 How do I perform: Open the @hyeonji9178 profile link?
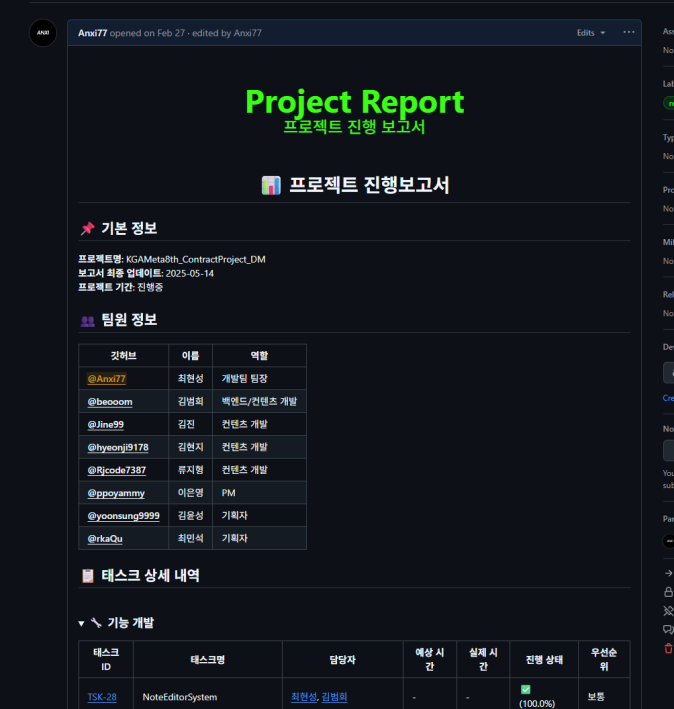tap(118, 447)
